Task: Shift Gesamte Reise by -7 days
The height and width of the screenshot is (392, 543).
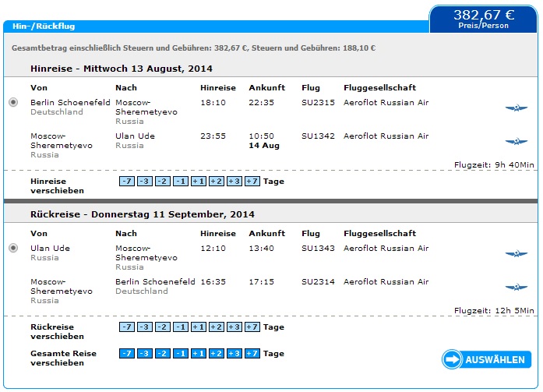Action: click(127, 354)
